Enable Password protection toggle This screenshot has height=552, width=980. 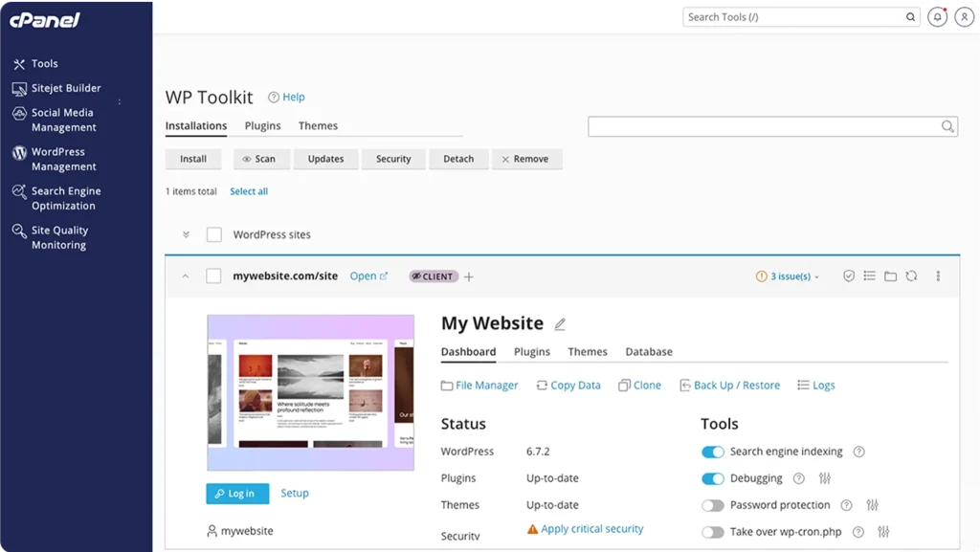pyautogui.click(x=713, y=505)
